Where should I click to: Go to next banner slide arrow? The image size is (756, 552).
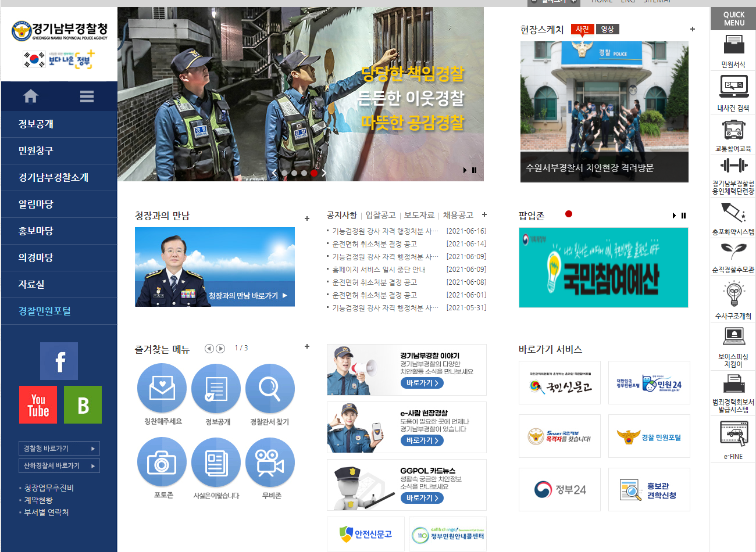324,173
